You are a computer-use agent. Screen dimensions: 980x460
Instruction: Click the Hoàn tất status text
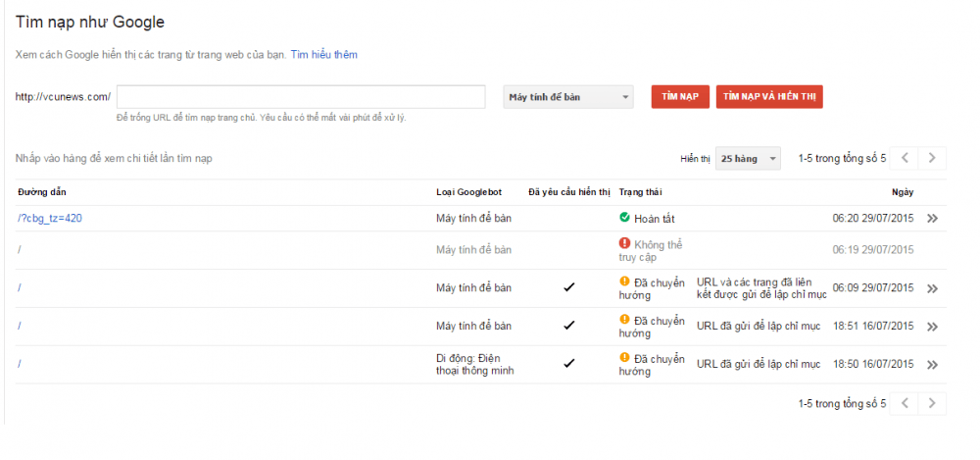coord(655,219)
